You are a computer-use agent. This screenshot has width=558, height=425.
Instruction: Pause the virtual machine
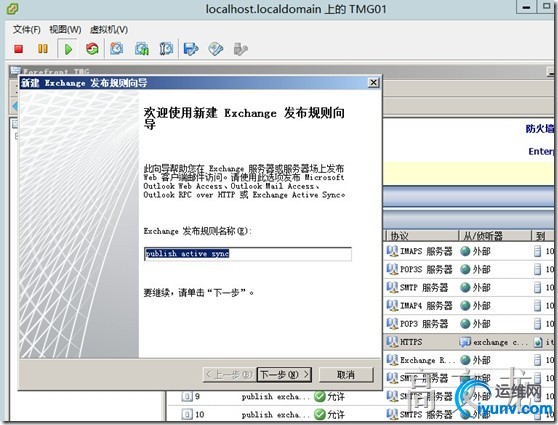(43, 49)
